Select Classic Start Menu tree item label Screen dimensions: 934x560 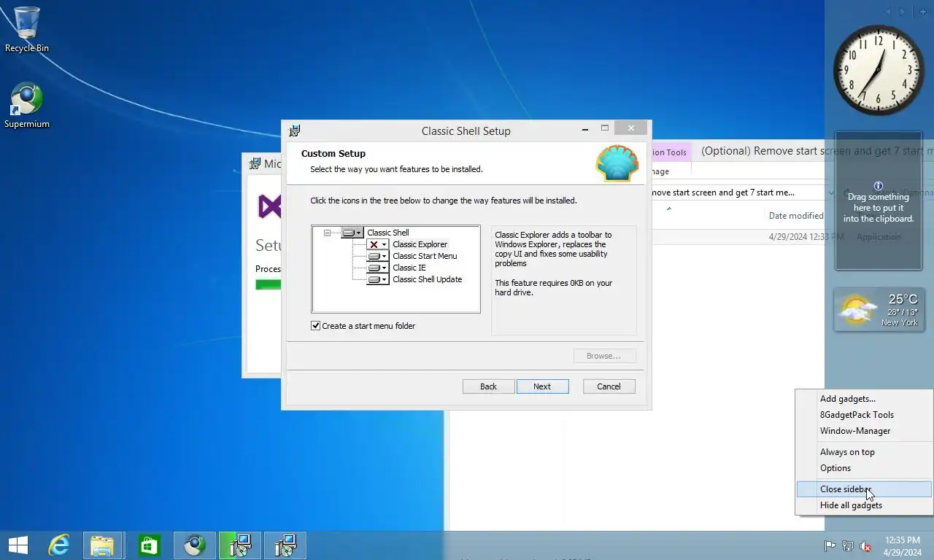pyautogui.click(x=425, y=256)
